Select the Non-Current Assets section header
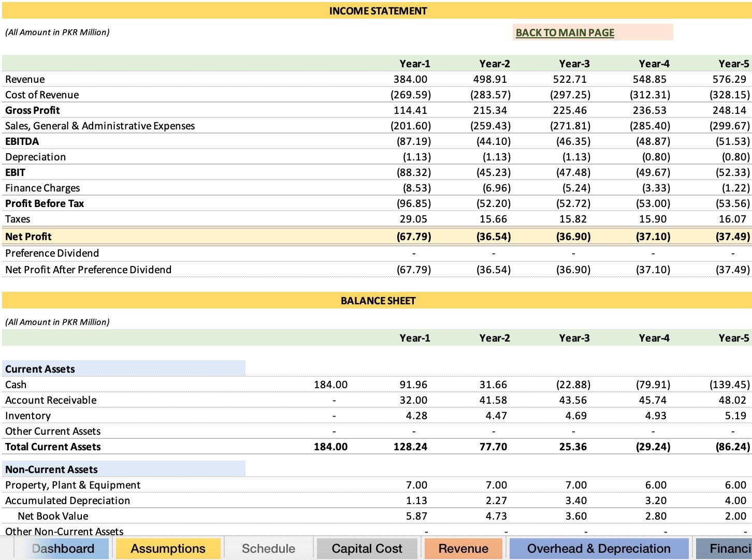This screenshot has width=752, height=560. pyautogui.click(x=123, y=469)
